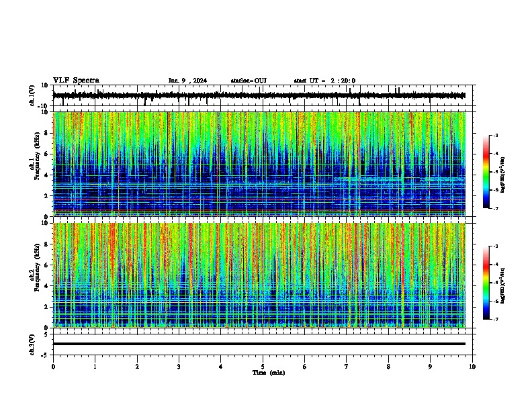Click the "Time (min)" axis label
The width and height of the screenshot is (532, 411).
[x=269, y=373]
